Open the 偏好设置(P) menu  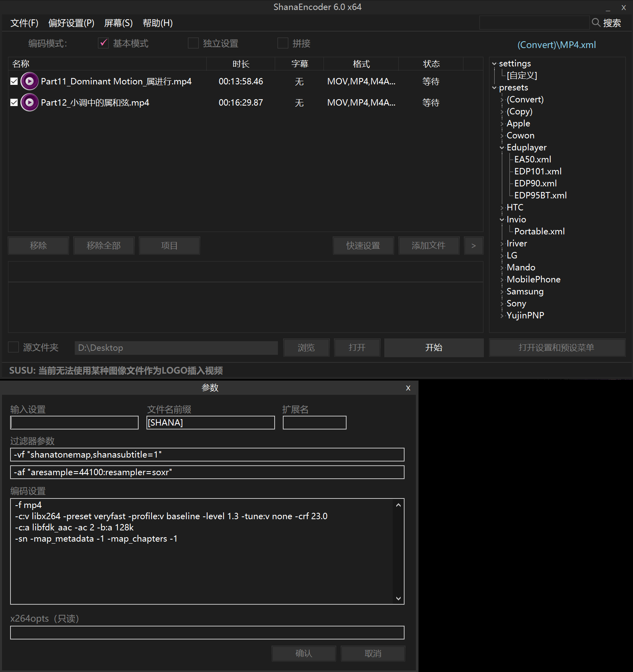(71, 23)
